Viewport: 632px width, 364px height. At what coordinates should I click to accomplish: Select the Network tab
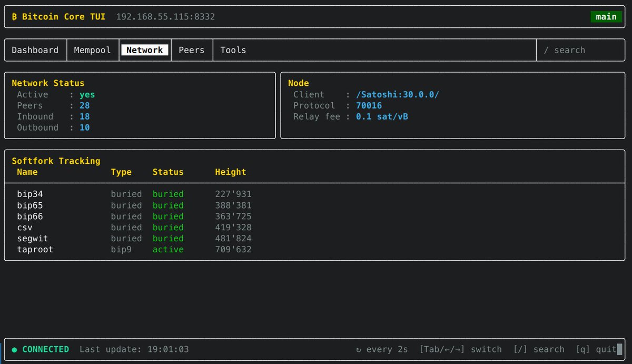[x=145, y=50]
